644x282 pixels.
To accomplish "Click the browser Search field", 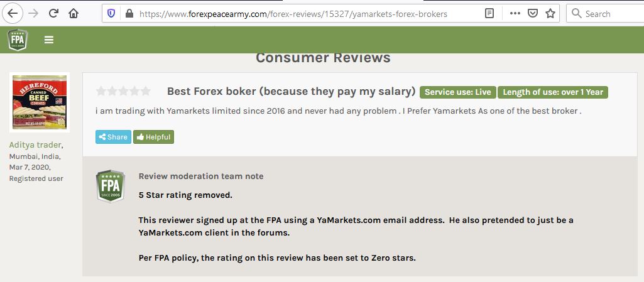I will click(x=605, y=14).
